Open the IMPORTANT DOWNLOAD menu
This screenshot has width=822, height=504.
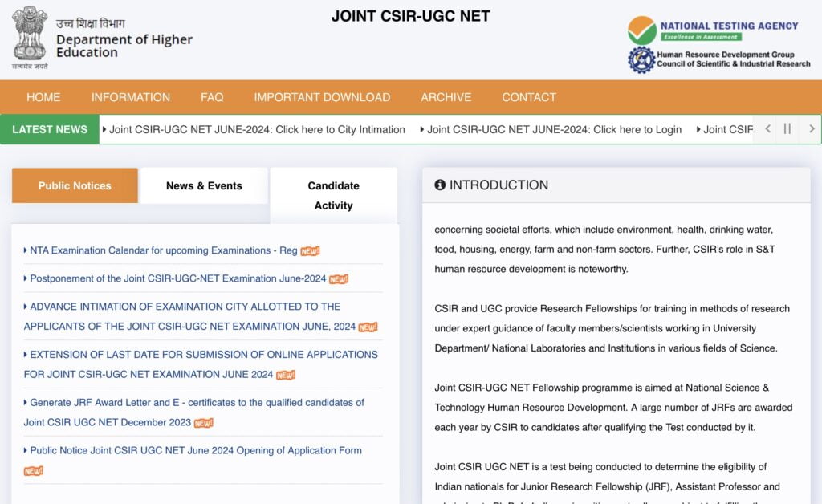(322, 97)
